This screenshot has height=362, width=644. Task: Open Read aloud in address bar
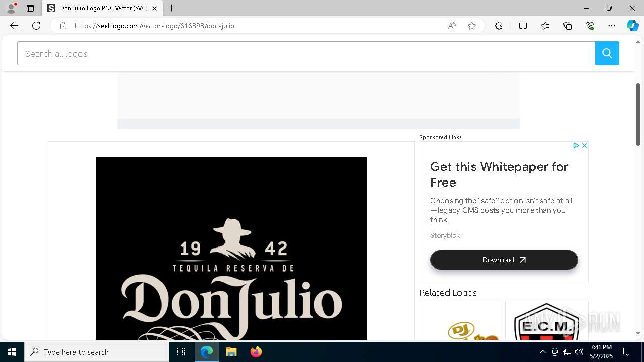click(452, 26)
